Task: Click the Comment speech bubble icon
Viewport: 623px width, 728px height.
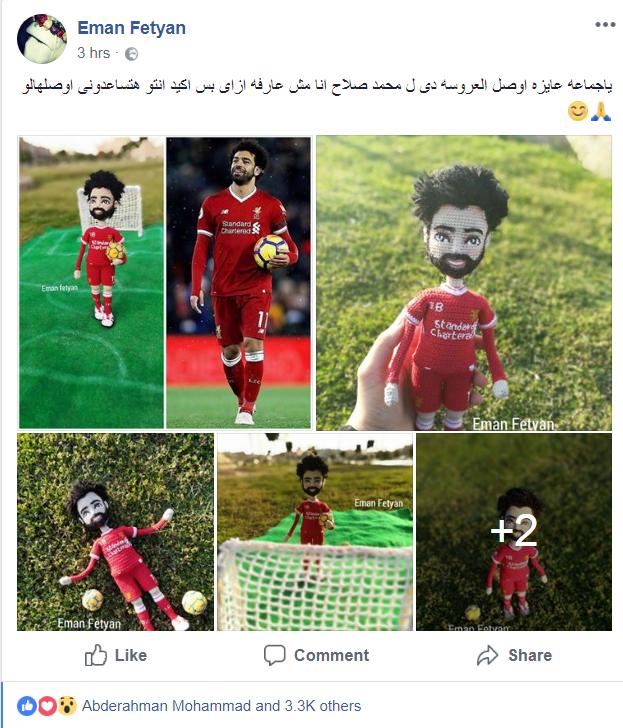Action: (x=274, y=655)
